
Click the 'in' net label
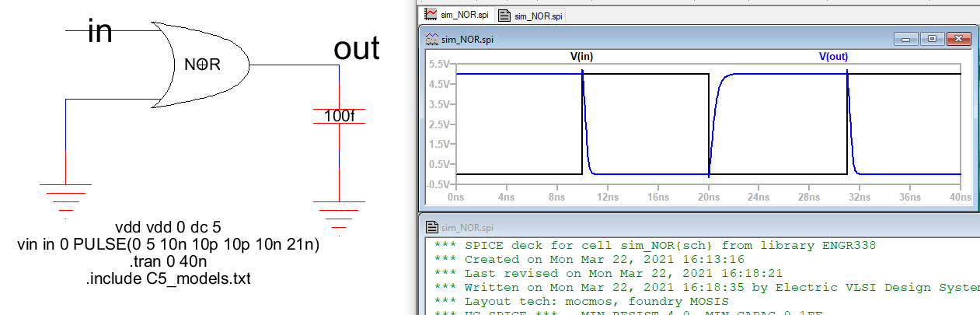100,32
